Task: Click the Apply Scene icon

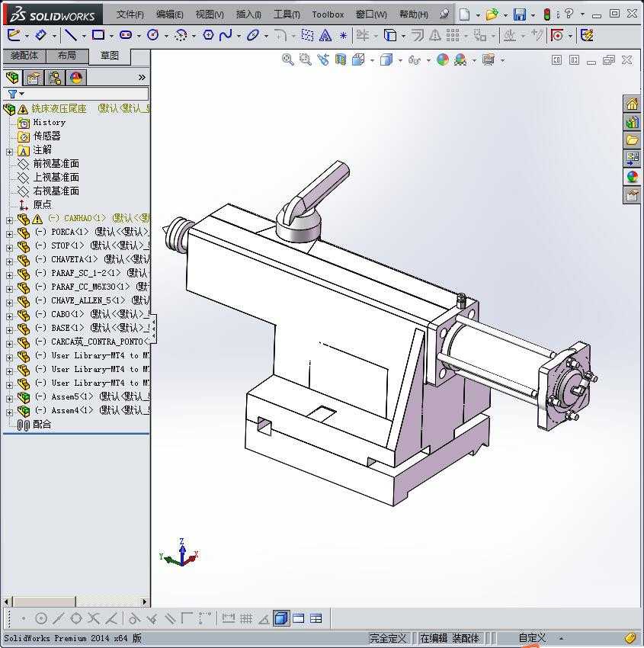Action: click(460, 60)
